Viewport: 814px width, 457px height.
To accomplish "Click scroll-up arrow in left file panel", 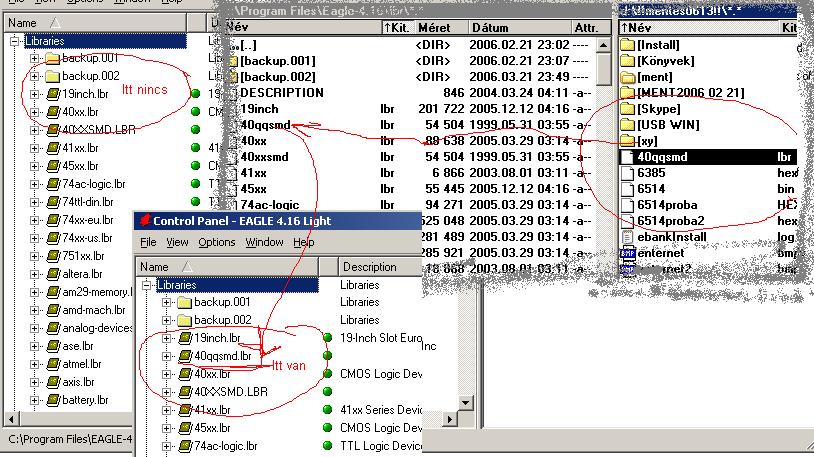I will tap(603, 45).
